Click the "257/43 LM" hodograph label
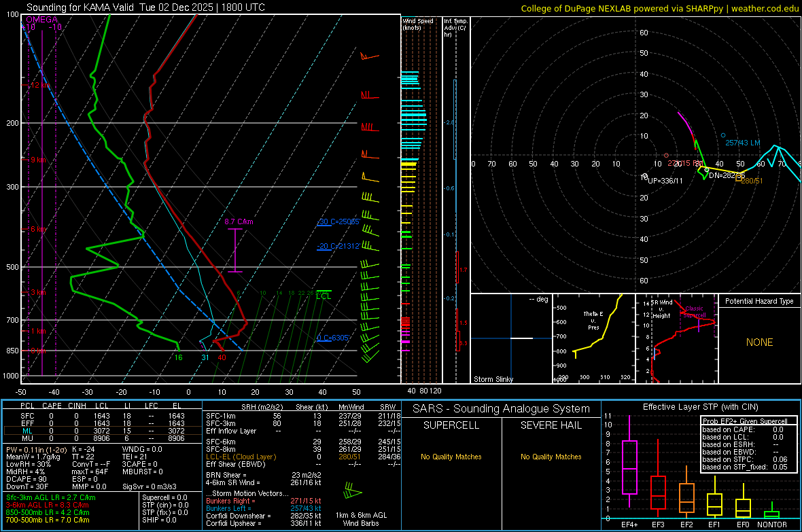Screen dimensions: 802x532 (x=743, y=143)
